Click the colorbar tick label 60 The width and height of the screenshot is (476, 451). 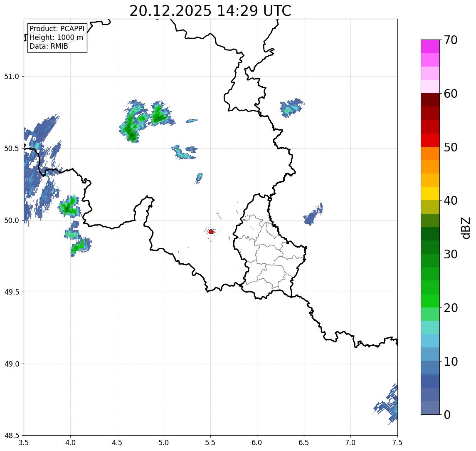[x=450, y=94]
